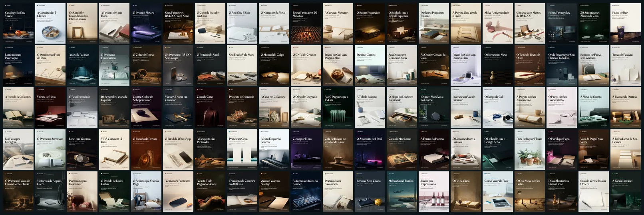Image resolution: width=644 pixels, height=215 pixels.
Task: Open 'Os Símbolos Escondidos nas Obras-Primas' cover
Action: coord(82,24)
